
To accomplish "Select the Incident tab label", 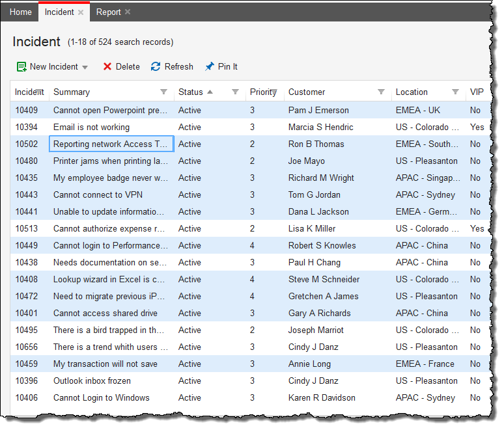I will pyautogui.click(x=59, y=12).
